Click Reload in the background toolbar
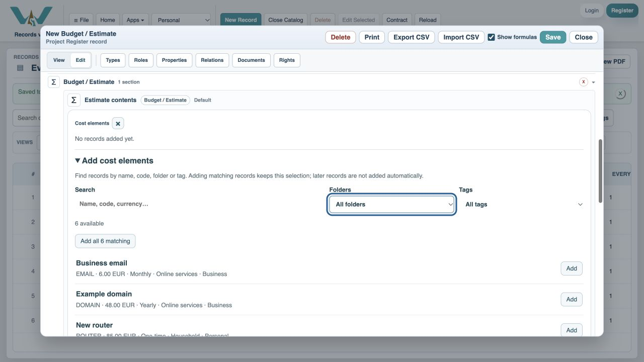 click(x=428, y=20)
